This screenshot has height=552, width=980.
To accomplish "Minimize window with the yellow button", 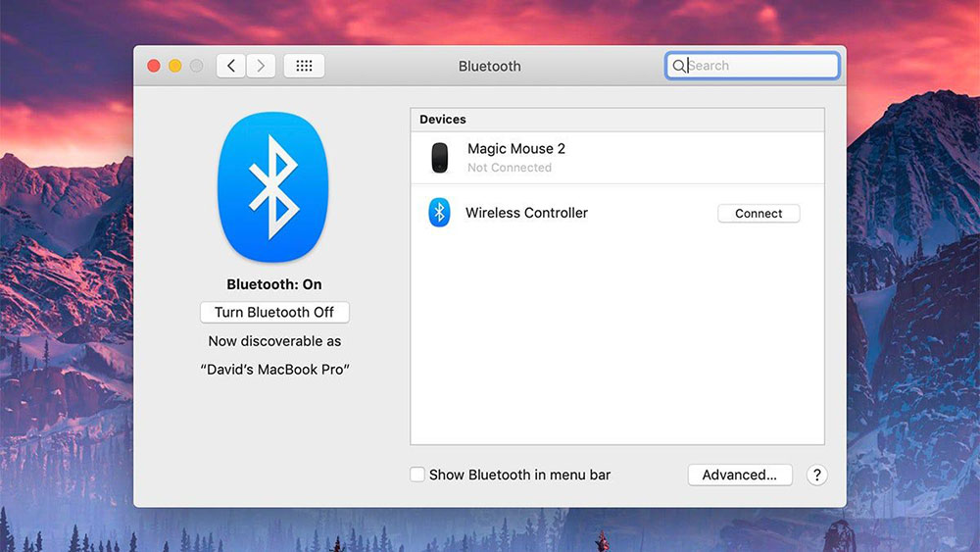I will coord(175,66).
